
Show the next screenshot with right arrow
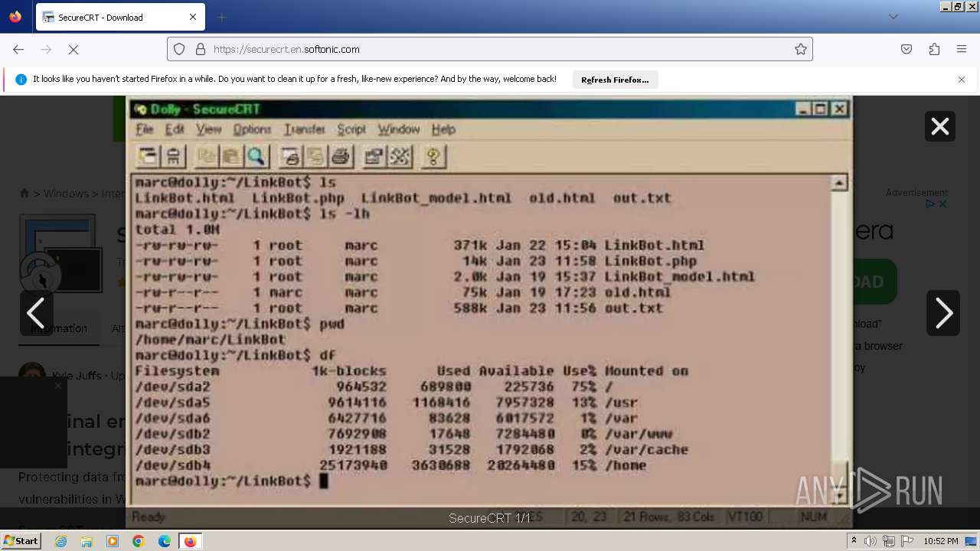pyautogui.click(x=943, y=313)
